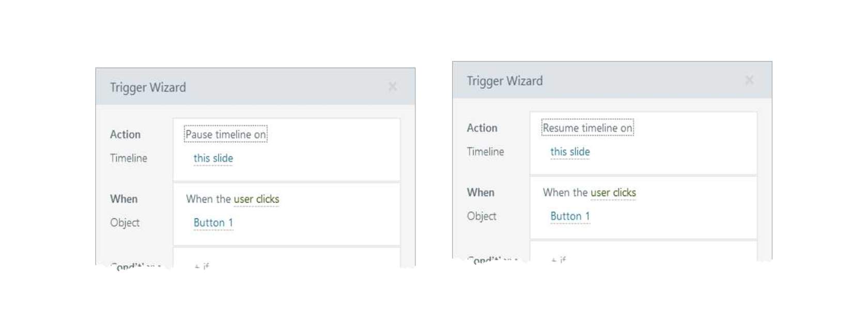Close the Pause timeline Trigger Wizard dialog
Viewport: 868px width, 335px height.
point(393,87)
